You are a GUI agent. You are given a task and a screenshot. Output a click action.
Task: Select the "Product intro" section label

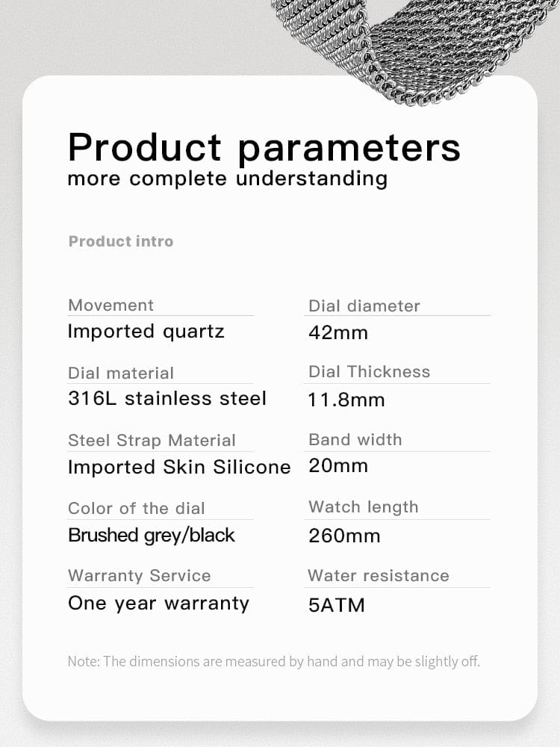point(120,241)
